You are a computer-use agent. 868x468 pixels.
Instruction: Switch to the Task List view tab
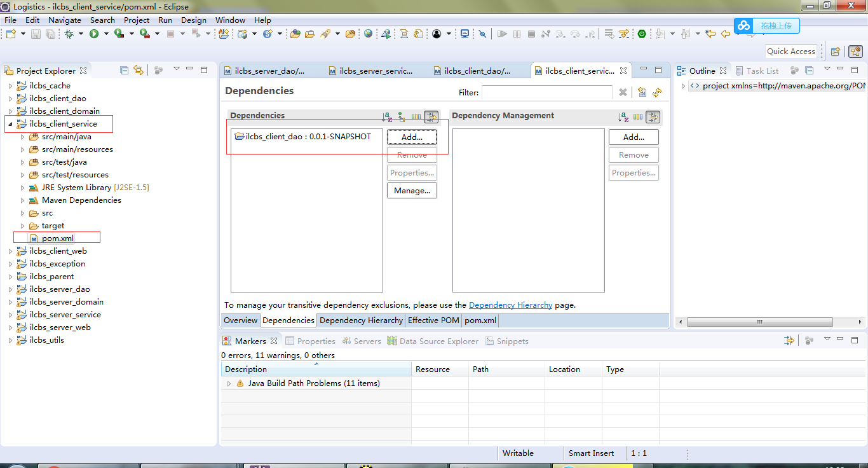[756, 71]
